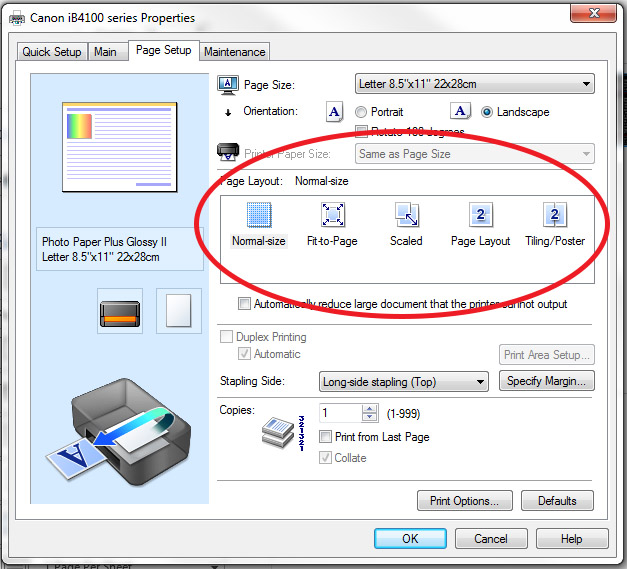The image size is (627, 569).
Task: Open the Maintenance tab
Action: pyautogui.click(x=234, y=52)
